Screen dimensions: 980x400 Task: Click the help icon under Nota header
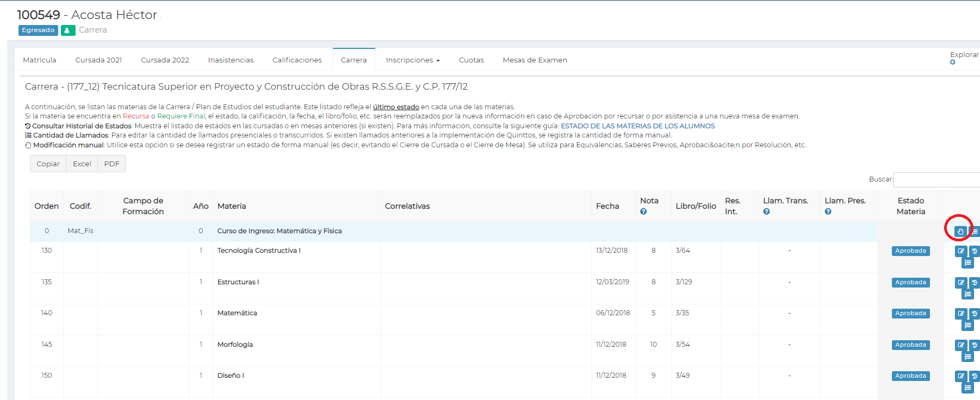tap(643, 212)
